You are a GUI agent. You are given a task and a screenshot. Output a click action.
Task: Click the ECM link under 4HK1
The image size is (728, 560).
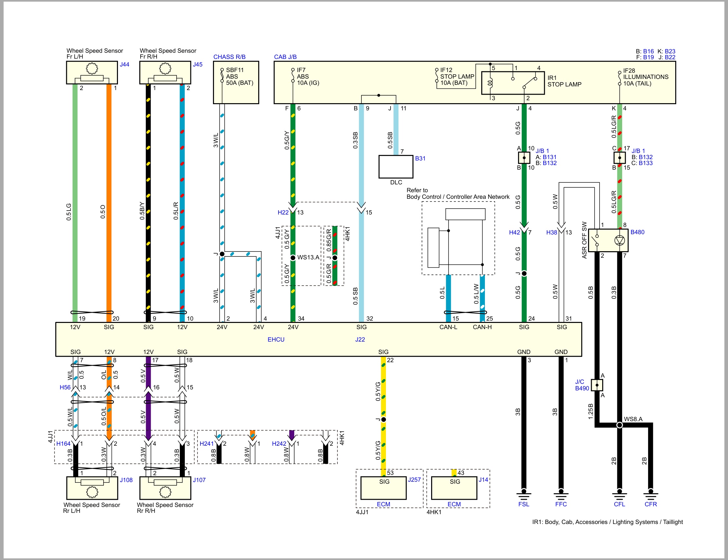pyautogui.click(x=454, y=504)
